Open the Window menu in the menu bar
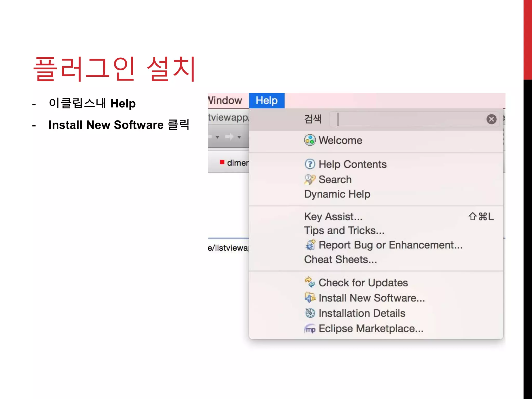This screenshot has width=532, height=399. (x=225, y=101)
